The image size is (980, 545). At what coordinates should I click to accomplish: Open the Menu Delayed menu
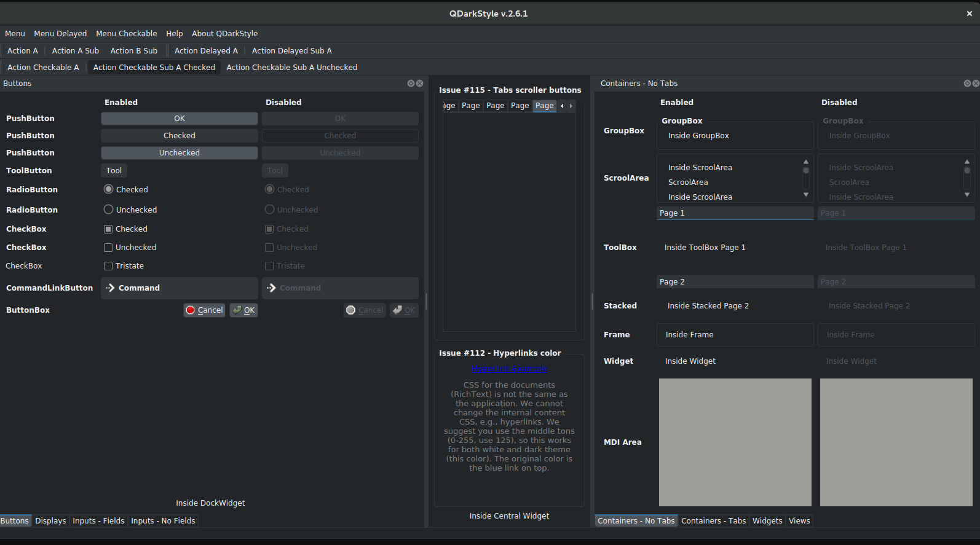click(60, 34)
